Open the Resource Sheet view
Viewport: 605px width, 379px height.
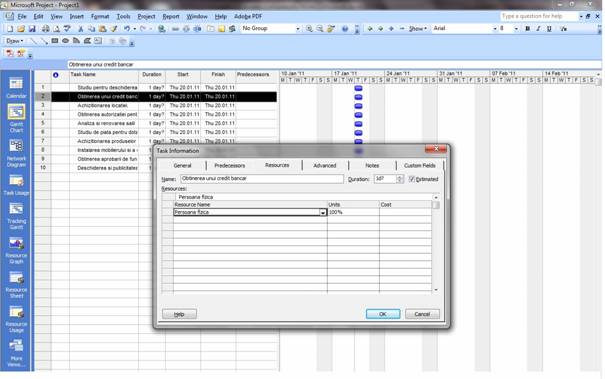[16, 285]
